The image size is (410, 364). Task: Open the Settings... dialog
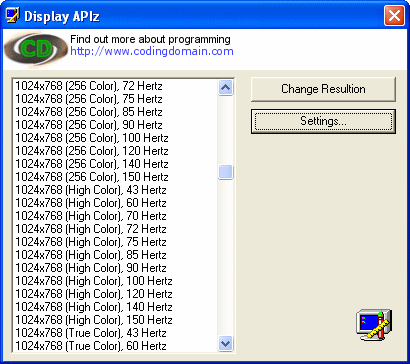coord(323,121)
